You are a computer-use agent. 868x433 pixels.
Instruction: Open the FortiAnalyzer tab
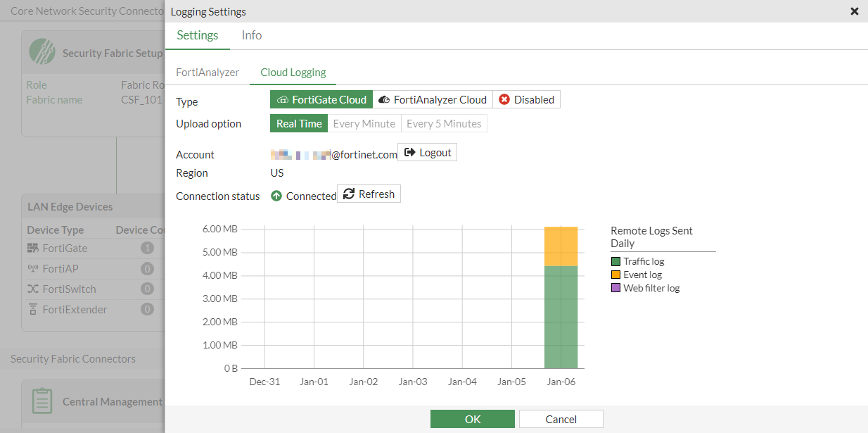tap(208, 72)
